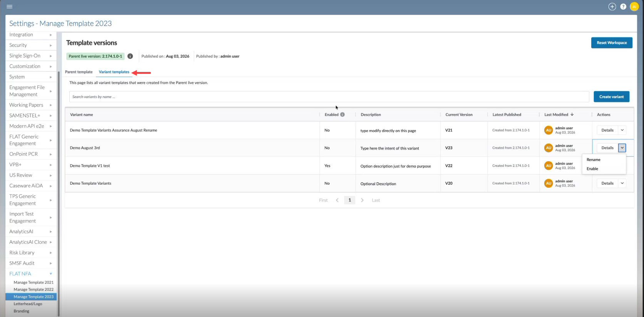Click First pagination link
Screen dimensions: 644x317
pyautogui.click(x=323, y=200)
